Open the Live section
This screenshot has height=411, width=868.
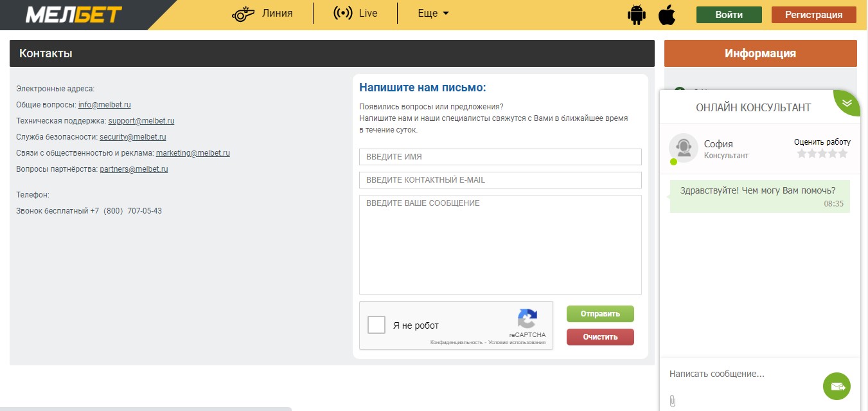tap(355, 14)
